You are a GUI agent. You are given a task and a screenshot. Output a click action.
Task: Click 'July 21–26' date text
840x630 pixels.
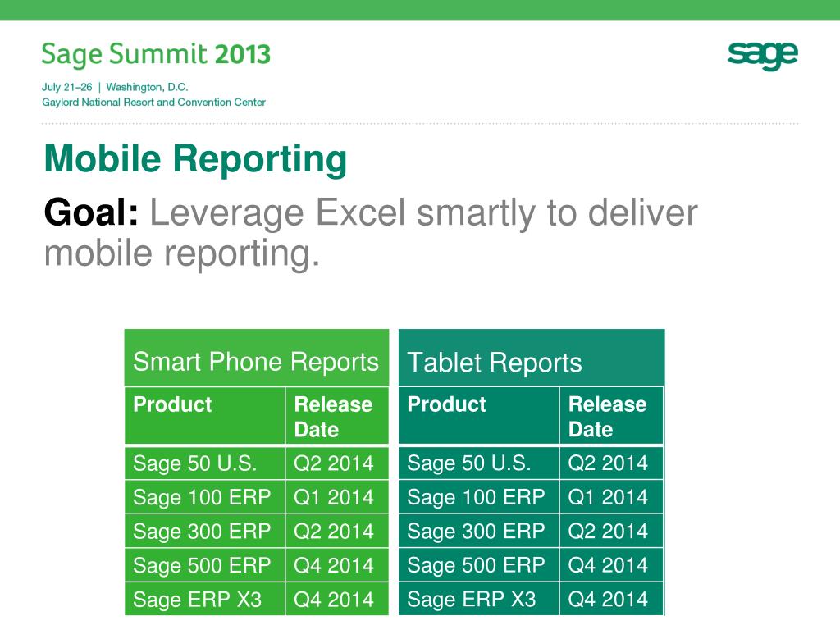(67, 87)
